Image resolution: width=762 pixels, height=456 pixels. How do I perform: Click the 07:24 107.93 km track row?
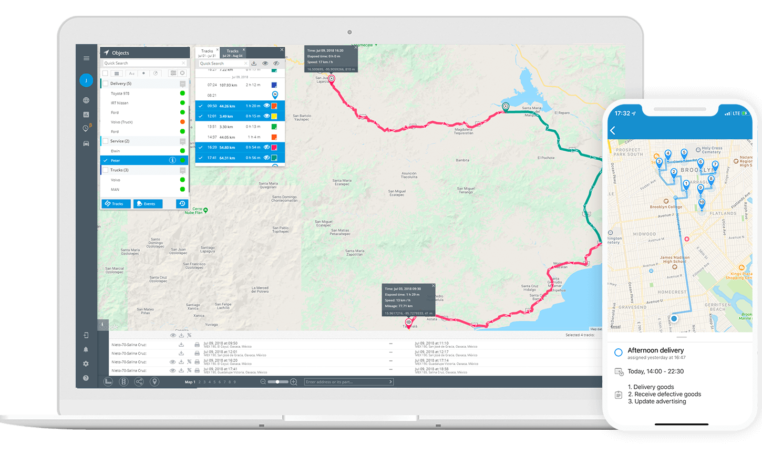[240, 85]
